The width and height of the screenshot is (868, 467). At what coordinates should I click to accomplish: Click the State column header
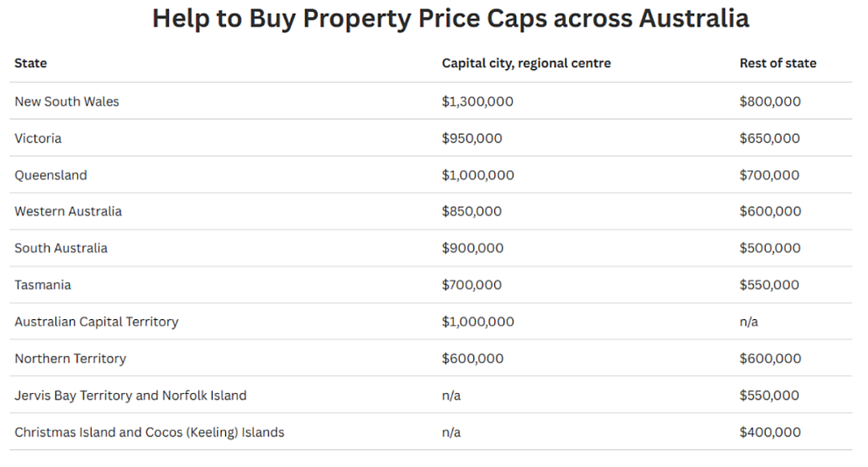pos(31,63)
